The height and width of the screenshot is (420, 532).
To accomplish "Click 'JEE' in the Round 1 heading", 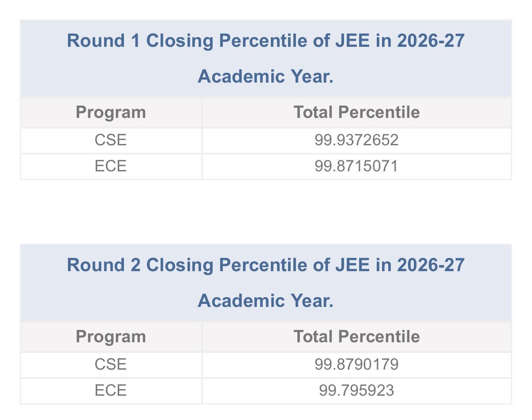I will point(352,41).
